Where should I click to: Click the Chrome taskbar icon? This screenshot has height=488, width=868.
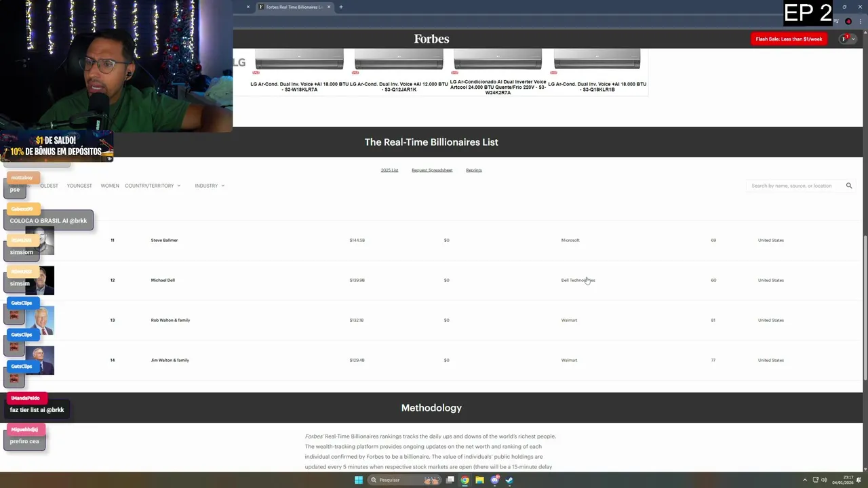click(465, 480)
